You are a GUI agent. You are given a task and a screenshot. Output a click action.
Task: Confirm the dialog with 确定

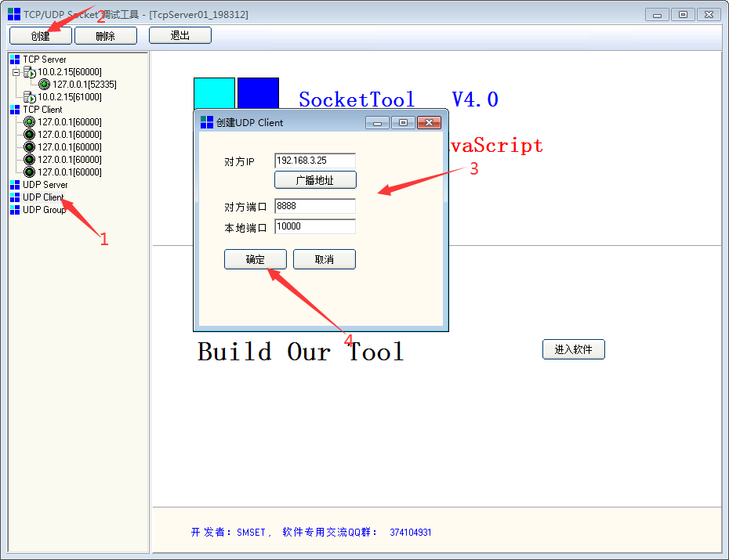[255, 259]
